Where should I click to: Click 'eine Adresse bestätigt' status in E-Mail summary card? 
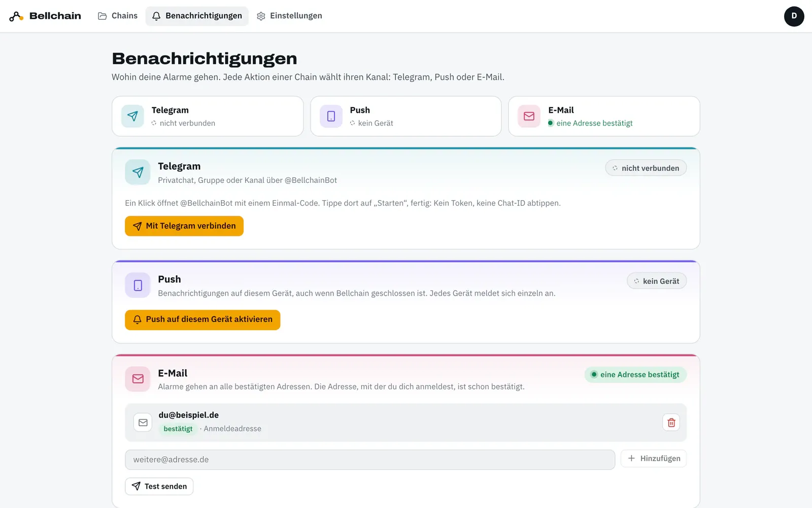click(590, 123)
